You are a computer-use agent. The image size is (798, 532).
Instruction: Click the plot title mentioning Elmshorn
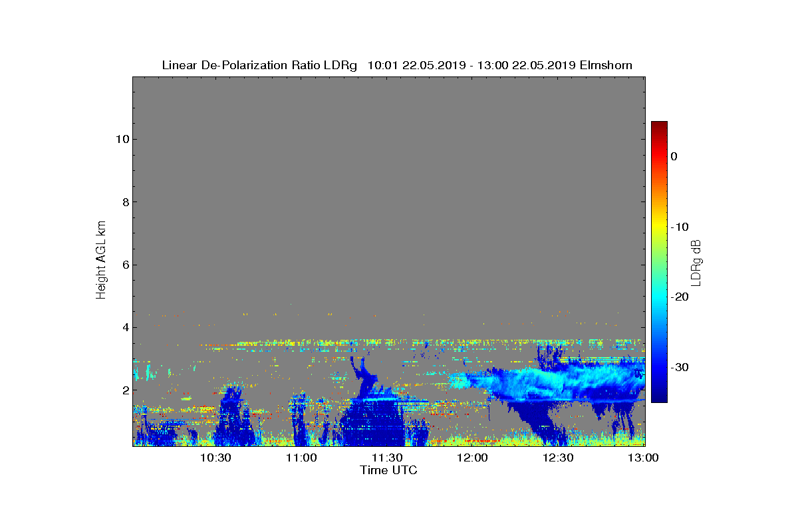397,65
